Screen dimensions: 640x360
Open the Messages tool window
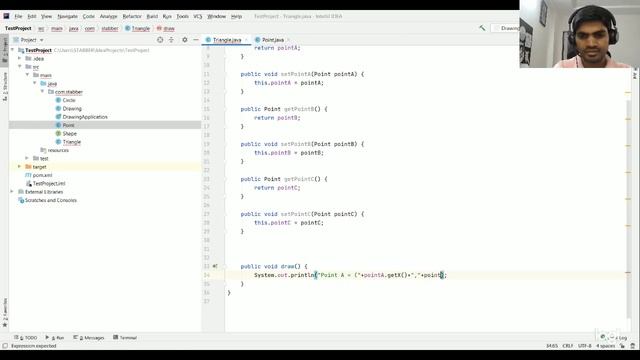point(89,338)
